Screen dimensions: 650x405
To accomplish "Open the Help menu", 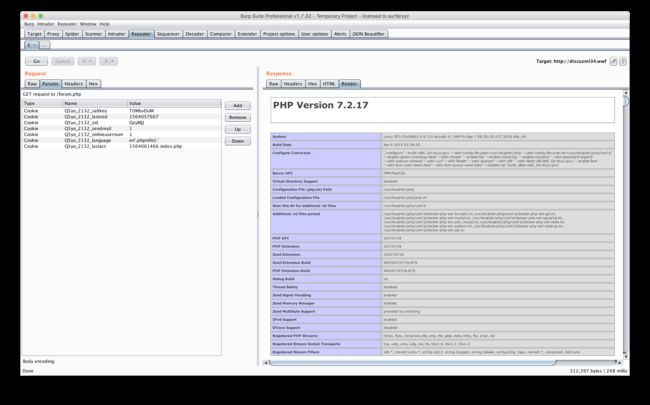I will click(104, 24).
